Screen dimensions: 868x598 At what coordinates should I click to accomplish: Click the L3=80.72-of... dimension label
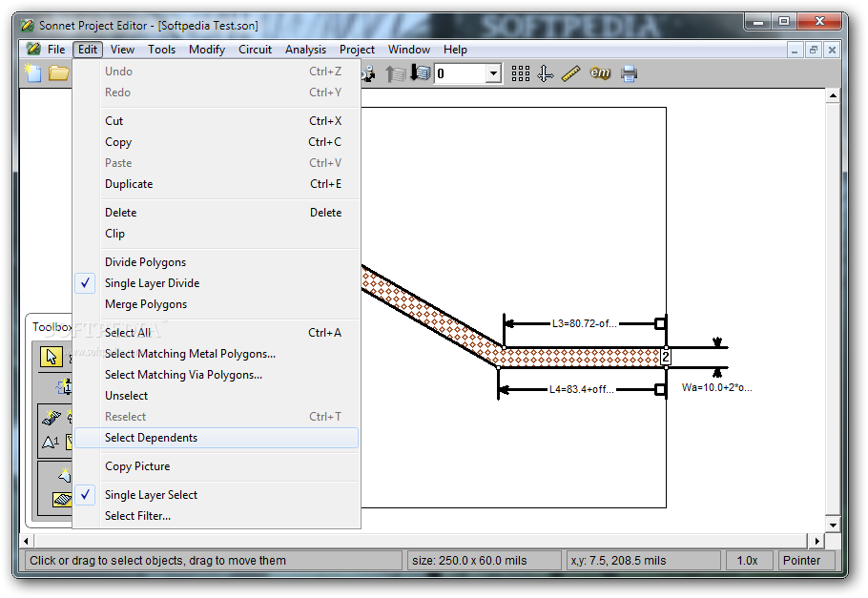click(x=584, y=323)
